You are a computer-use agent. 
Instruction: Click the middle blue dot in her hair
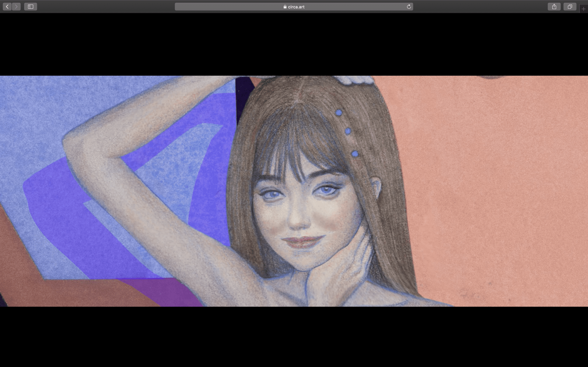point(348,131)
